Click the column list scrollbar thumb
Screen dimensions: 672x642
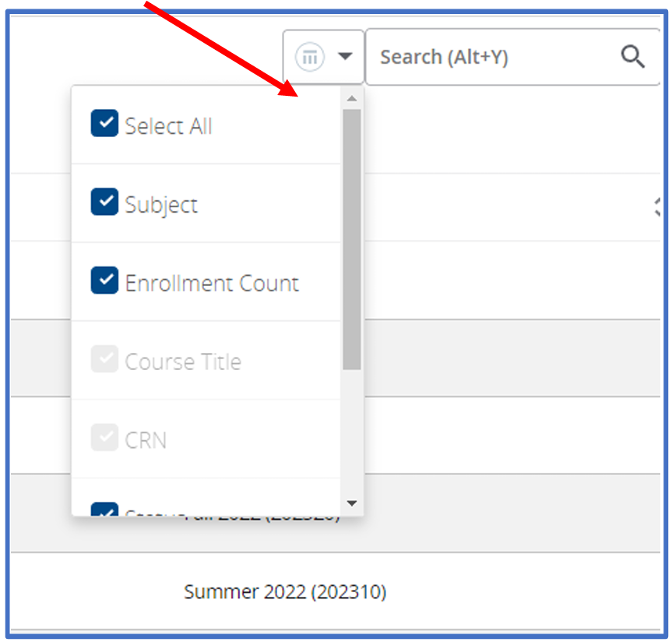352,238
